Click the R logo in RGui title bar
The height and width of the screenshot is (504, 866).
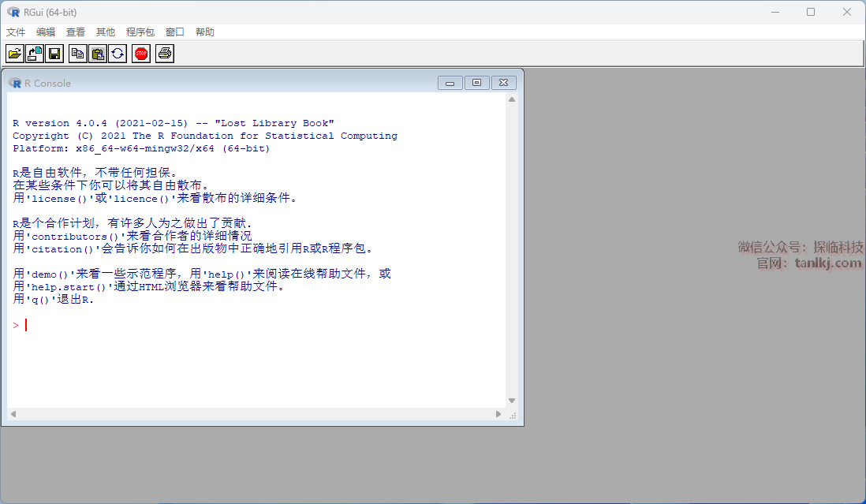click(13, 12)
